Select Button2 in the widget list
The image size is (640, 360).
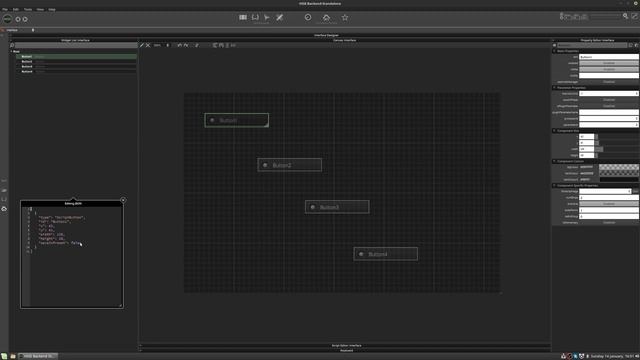click(76, 62)
